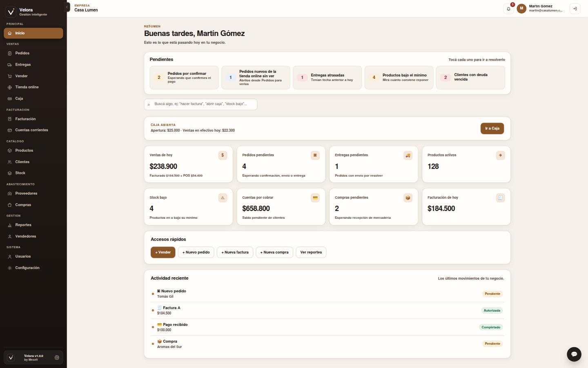Click the + Nuevo pedido button
The width and height of the screenshot is (588, 368).
(196, 252)
